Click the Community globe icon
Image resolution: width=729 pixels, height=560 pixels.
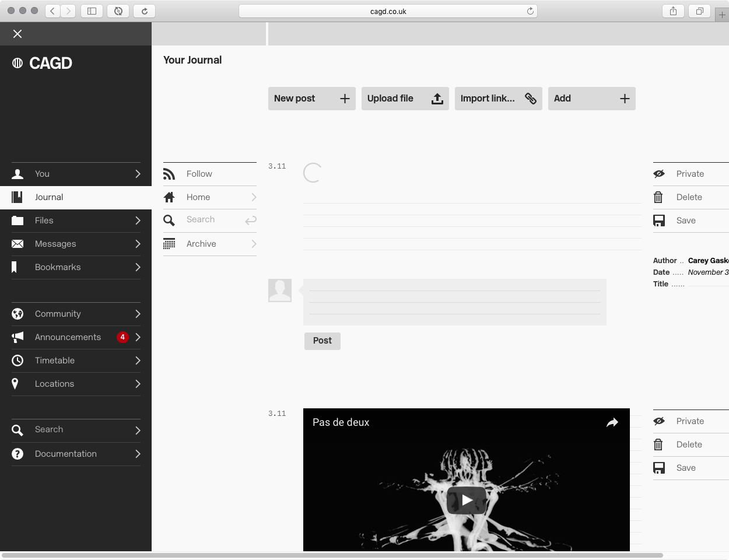pyautogui.click(x=17, y=314)
